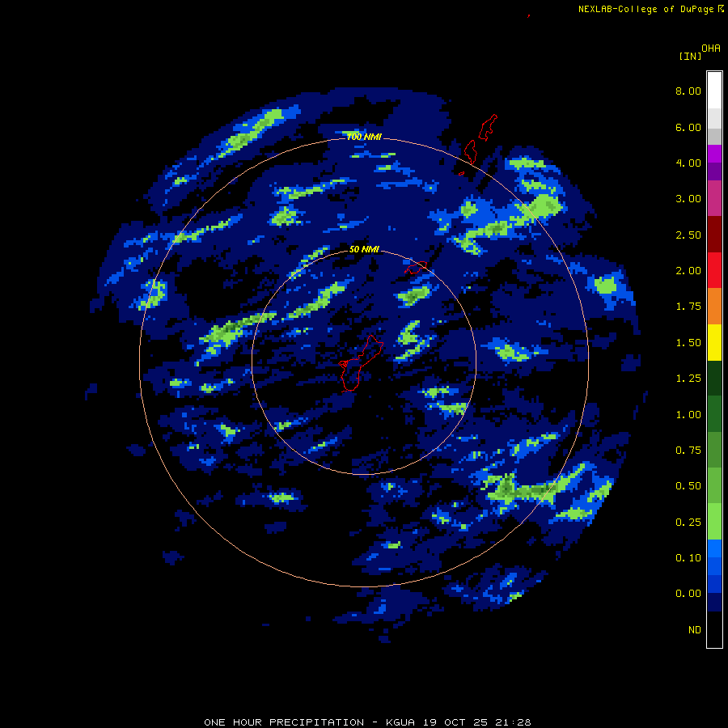728x728 pixels.
Task: Click the Guam island outline at radar center
Action: [360, 365]
